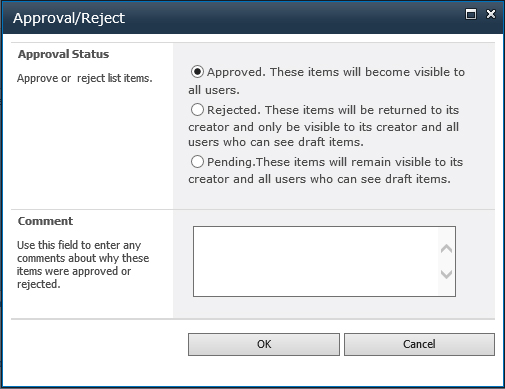
Task: Click the Comment section heading
Action: point(45,221)
